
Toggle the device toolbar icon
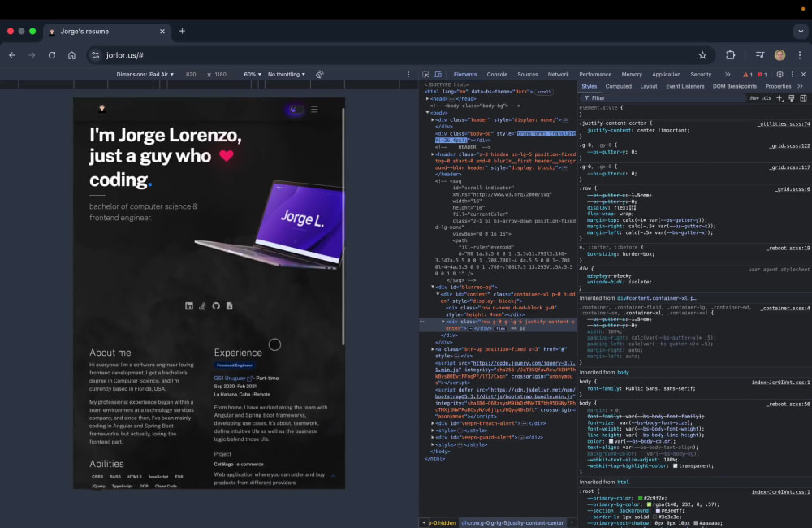[438, 75]
